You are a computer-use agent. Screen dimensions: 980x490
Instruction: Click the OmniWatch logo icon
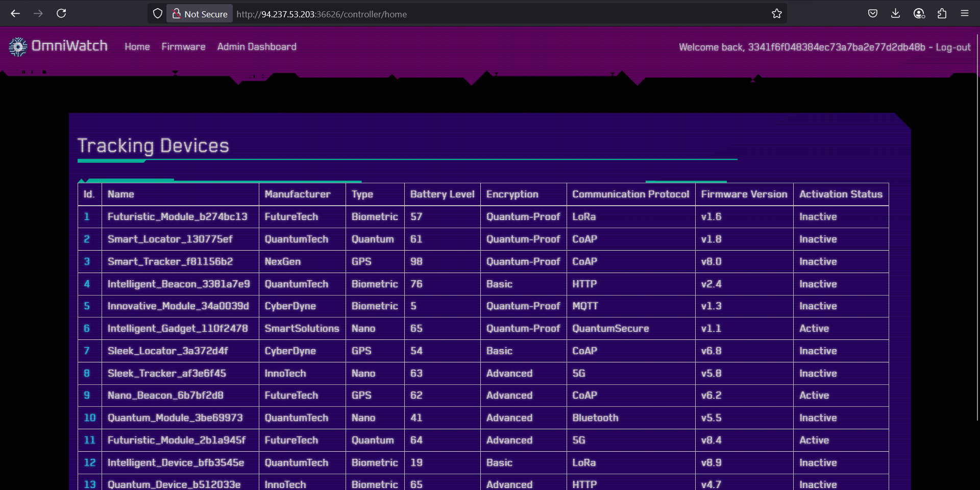18,47
